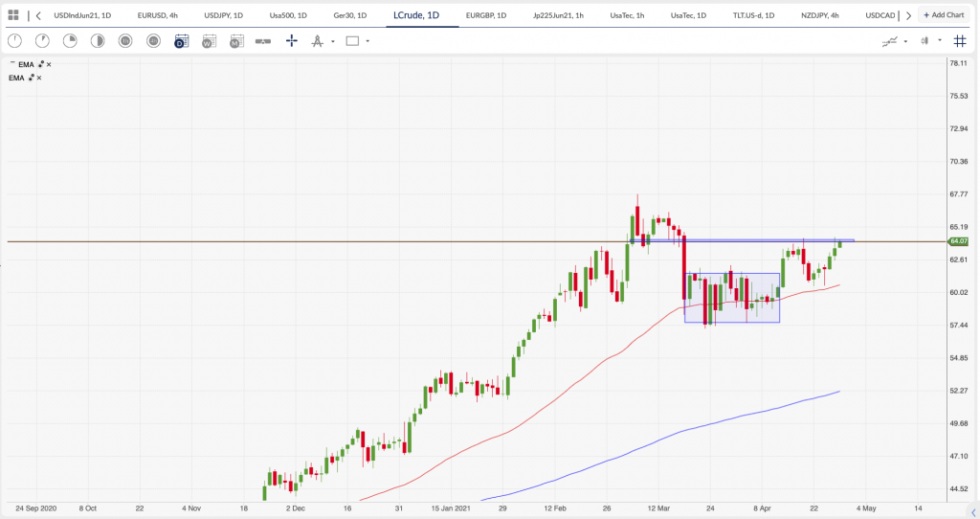Toggle the multi-chart grid layout icon
Viewport: 980px width, 519px height.
tap(960, 41)
